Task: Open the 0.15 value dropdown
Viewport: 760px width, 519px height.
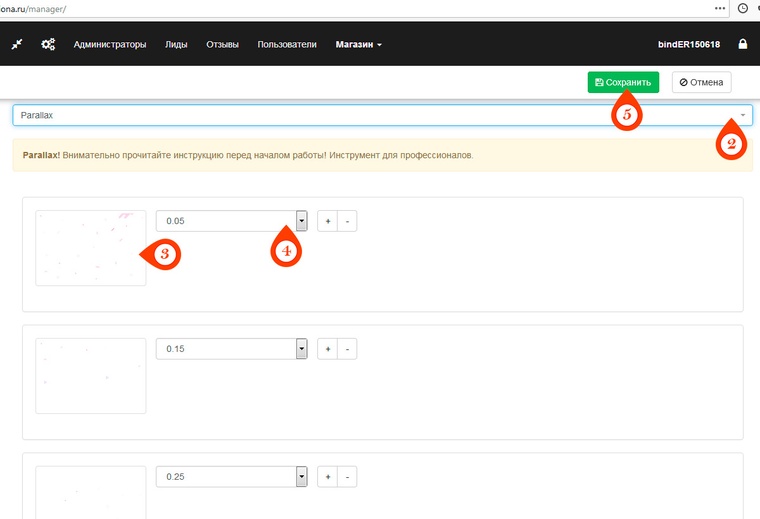Action: (x=301, y=349)
